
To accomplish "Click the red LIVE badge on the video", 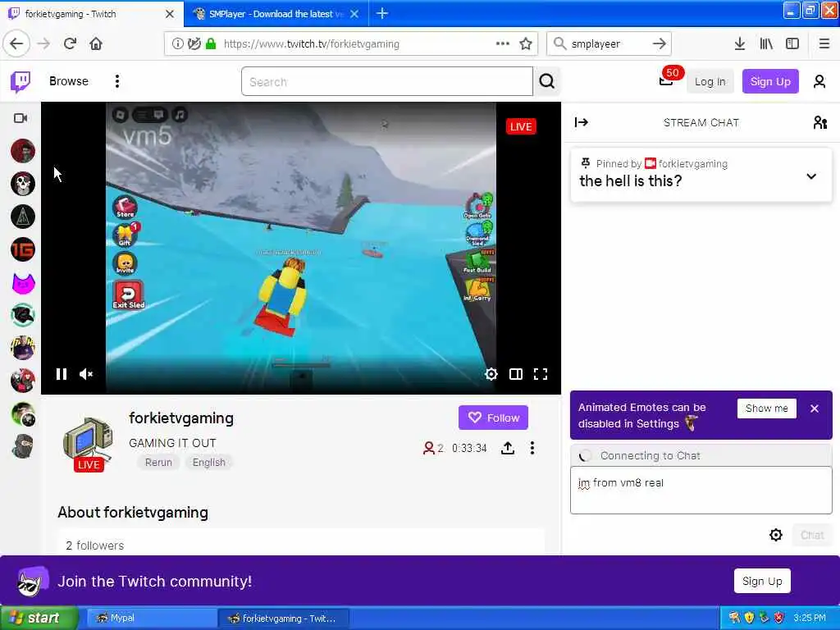I will pos(521,126).
